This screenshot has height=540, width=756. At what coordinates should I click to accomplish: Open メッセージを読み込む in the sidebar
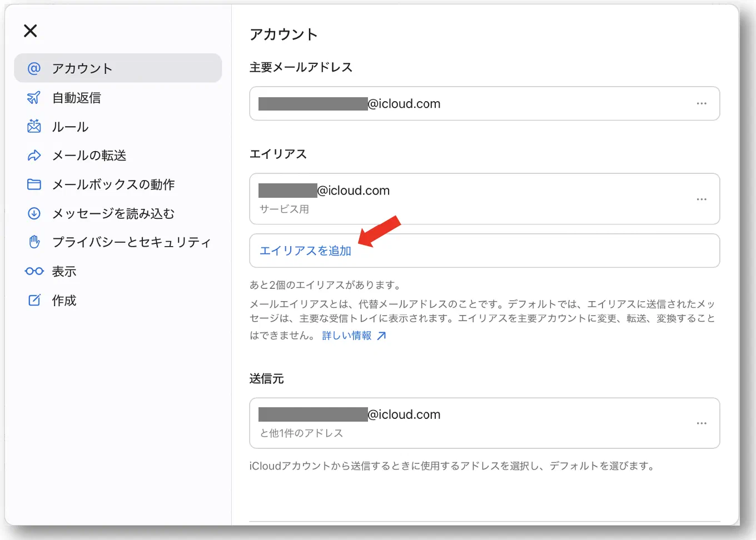118,213
